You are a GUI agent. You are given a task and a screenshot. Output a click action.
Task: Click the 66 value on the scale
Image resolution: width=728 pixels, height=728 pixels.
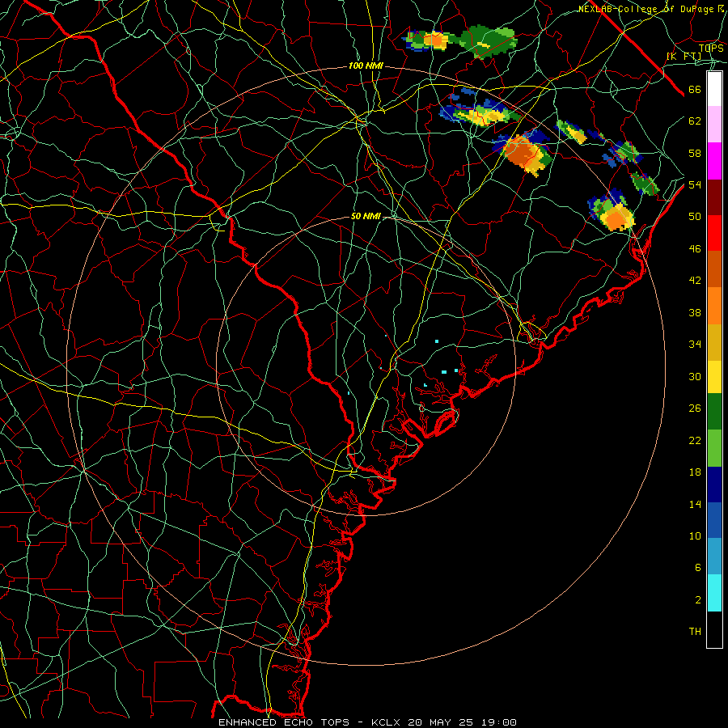point(695,90)
